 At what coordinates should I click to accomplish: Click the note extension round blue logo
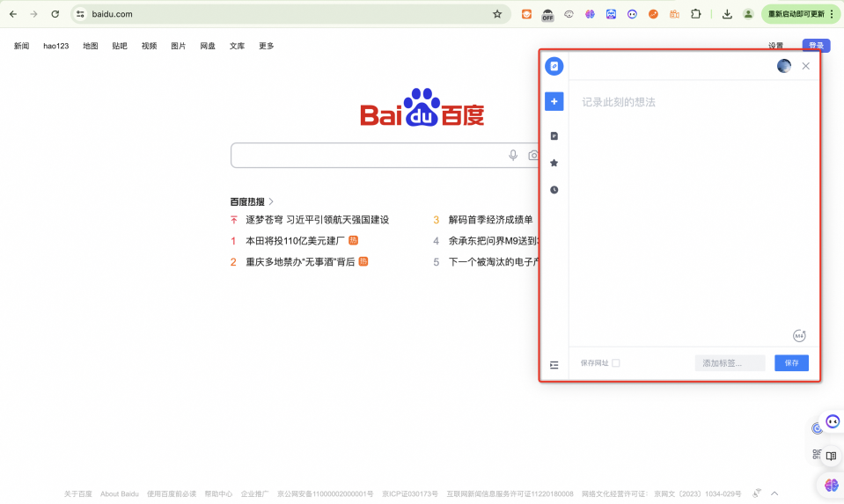[x=554, y=66]
